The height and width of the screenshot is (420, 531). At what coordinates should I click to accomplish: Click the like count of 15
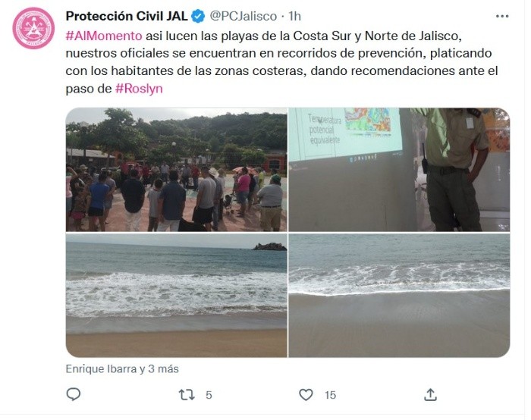[330, 395]
